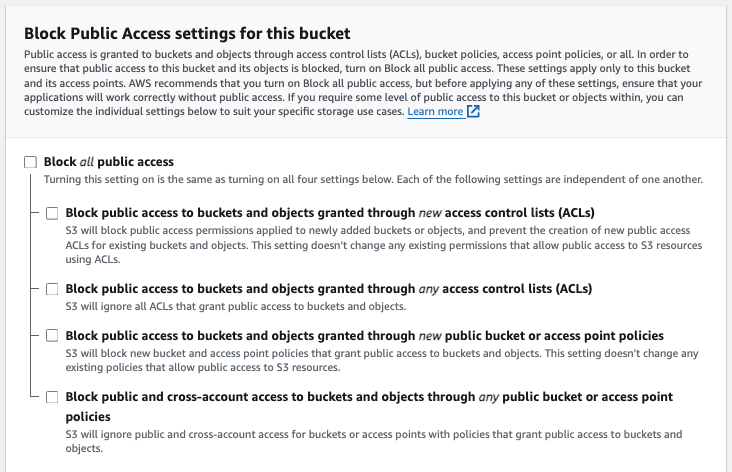Select the cross-account access blocking checkbox
The image size is (732, 472).
click(x=52, y=397)
